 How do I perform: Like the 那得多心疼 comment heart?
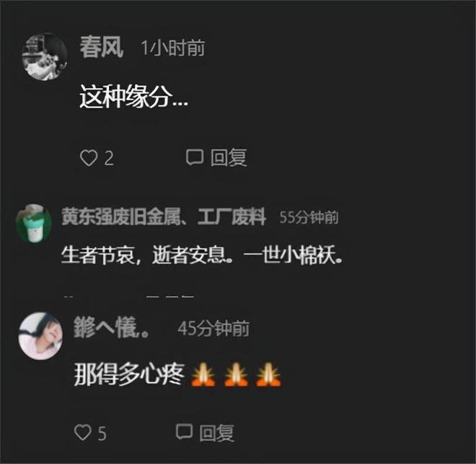[x=82, y=432]
